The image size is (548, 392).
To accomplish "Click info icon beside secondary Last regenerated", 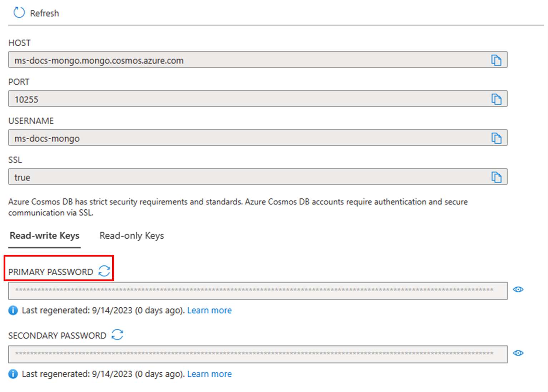I will coord(13,374).
